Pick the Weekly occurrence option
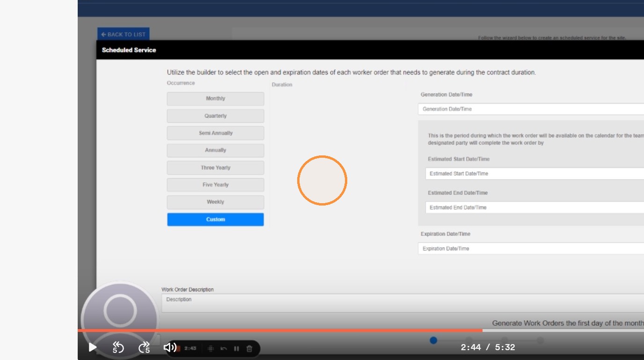Viewport: 644px width, 360px height. [215, 202]
